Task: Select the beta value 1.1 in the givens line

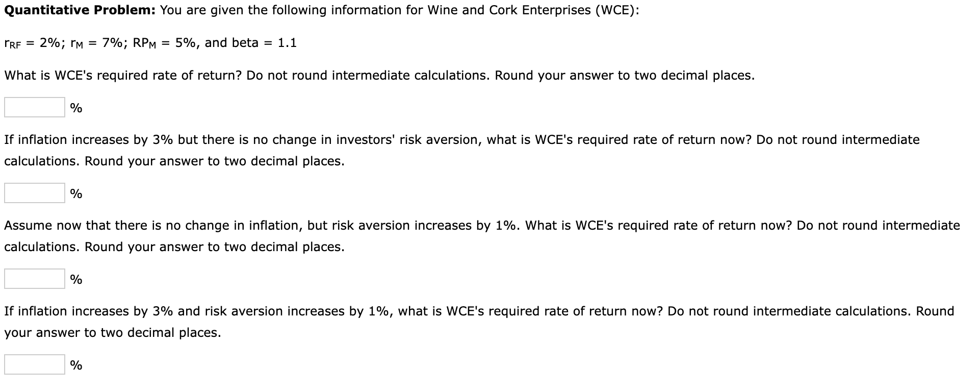Action: click(x=288, y=42)
